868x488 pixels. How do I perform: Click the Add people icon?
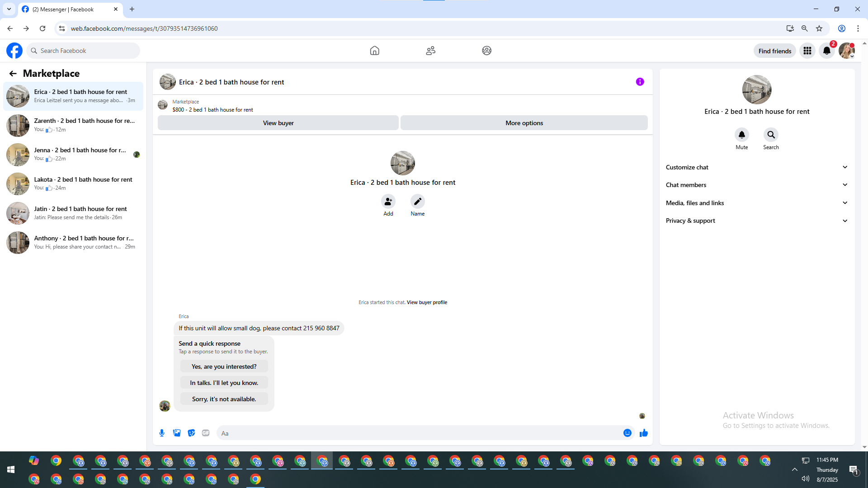pyautogui.click(x=388, y=201)
